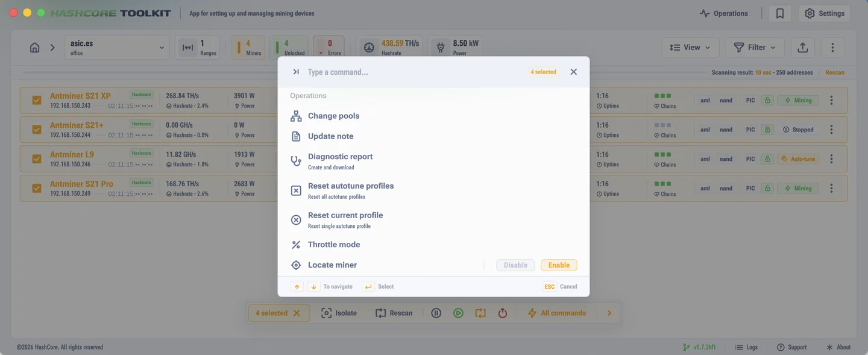This screenshot has width=868, height=355.
Task: Click the ESC Cancel hint
Action: (x=560, y=287)
